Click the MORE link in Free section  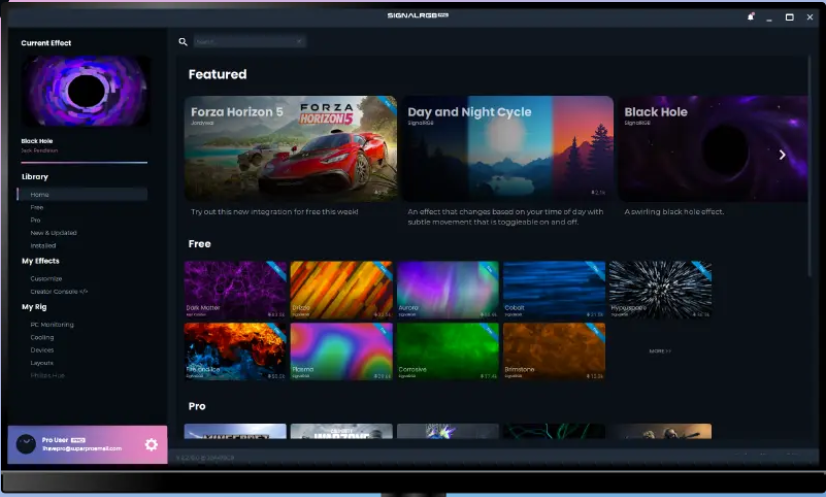point(660,351)
